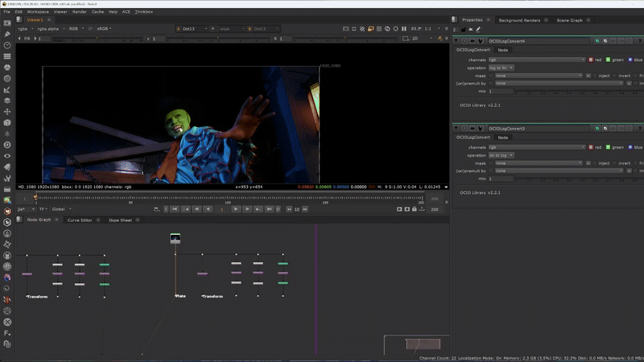Toggle the red channel checkbox in OCIOLogConvert4
644x362 pixels.
(589, 60)
